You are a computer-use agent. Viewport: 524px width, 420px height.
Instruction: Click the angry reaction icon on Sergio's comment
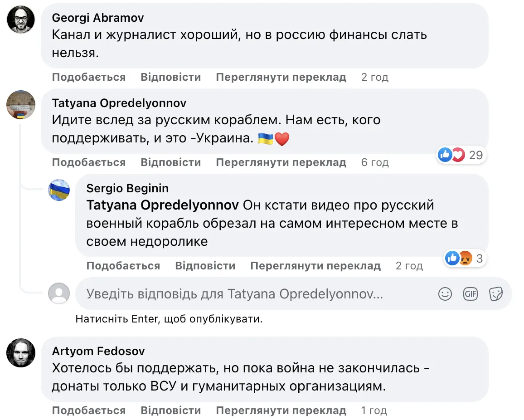465,258
